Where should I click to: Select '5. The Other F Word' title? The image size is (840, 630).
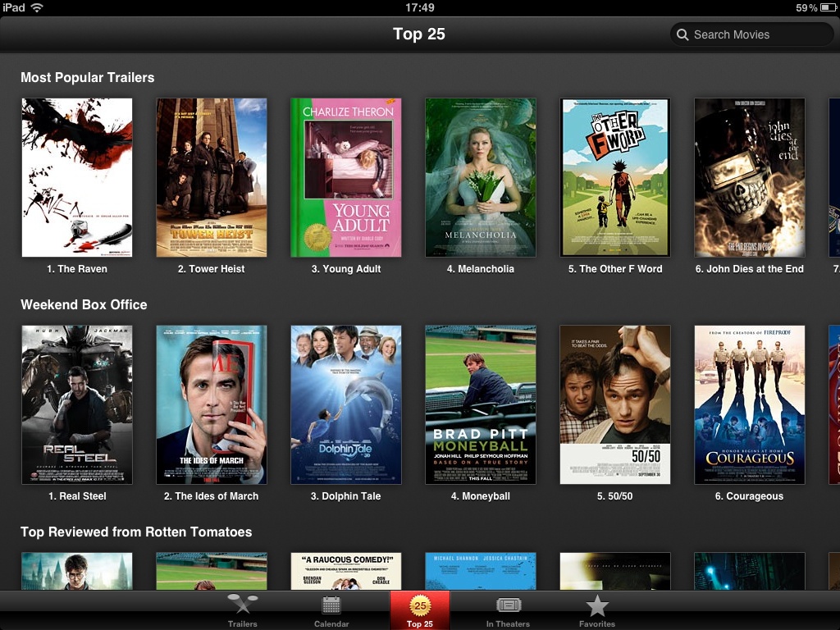click(615, 269)
